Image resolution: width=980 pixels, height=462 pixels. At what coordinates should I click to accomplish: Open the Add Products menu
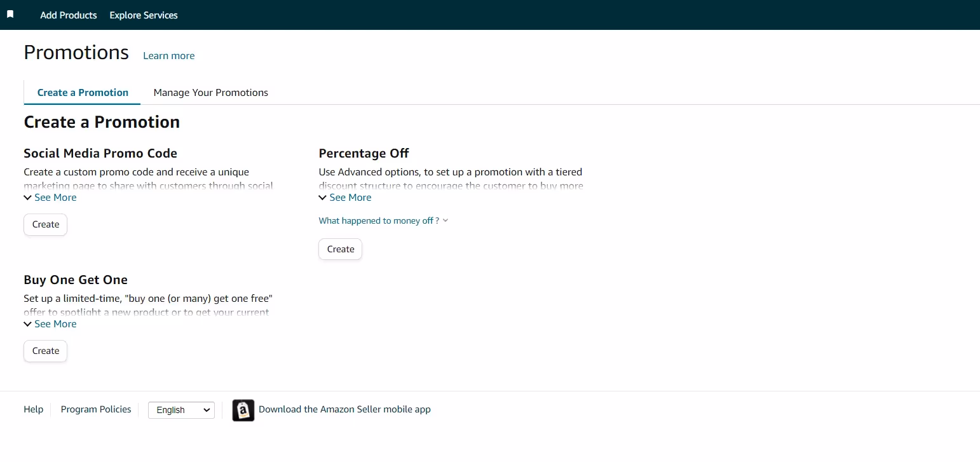click(68, 15)
